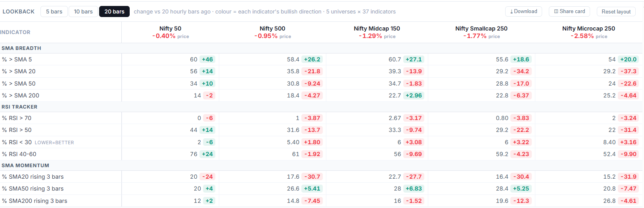Click the Download button
This screenshot has width=644, height=208.
(x=523, y=11)
